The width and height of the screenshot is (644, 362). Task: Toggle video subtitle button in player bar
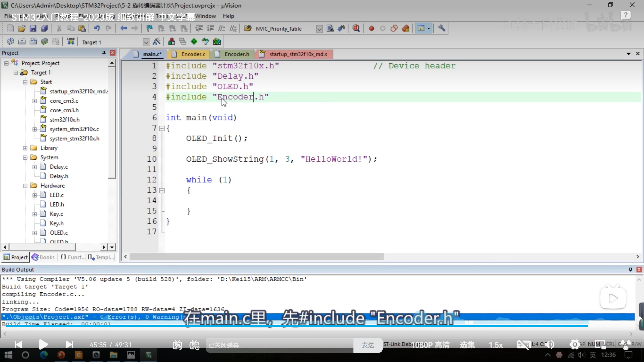(523, 345)
